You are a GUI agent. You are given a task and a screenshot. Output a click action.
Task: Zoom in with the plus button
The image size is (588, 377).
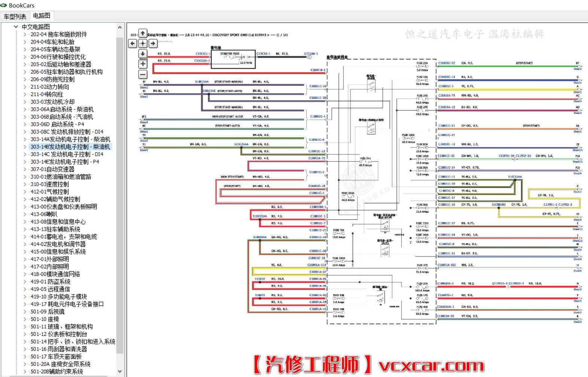(143, 64)
